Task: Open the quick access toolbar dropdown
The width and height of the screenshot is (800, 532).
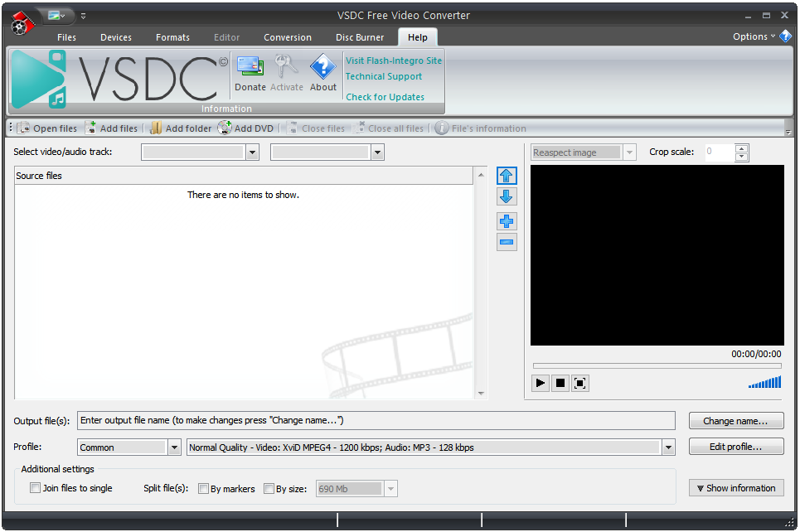Action: [83, 17]
